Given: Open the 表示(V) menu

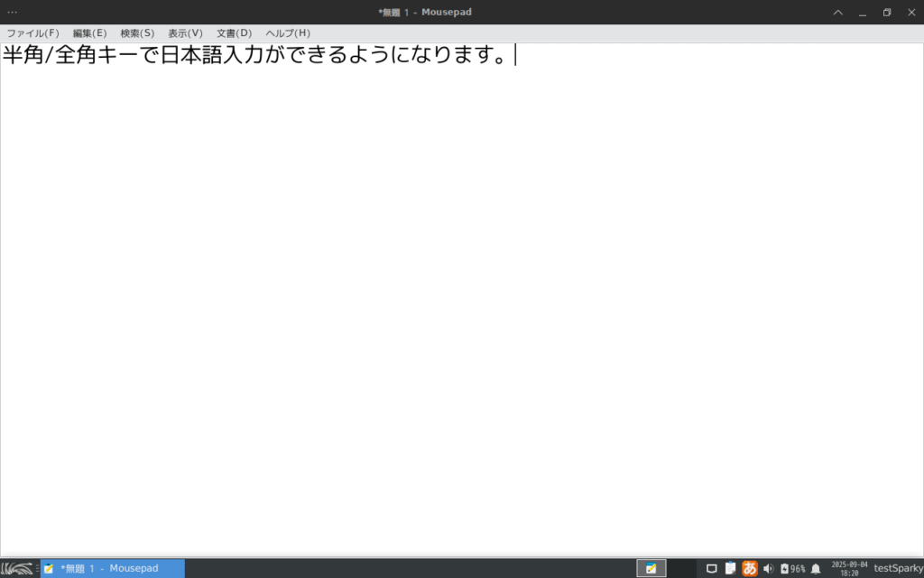Looking at the screenshot, I should (185, 33).
